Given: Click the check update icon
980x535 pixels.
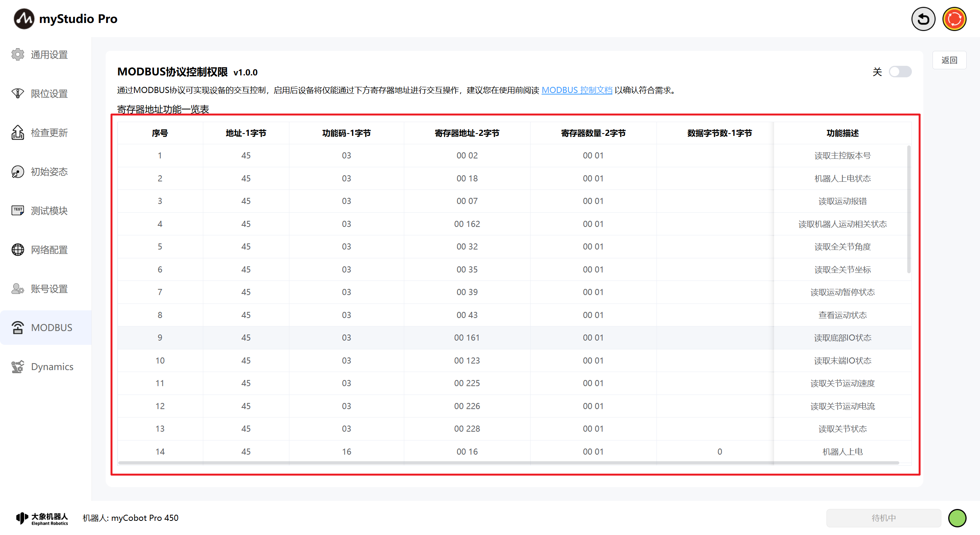Looking at the screenshot, I should [x=18, y=133].
